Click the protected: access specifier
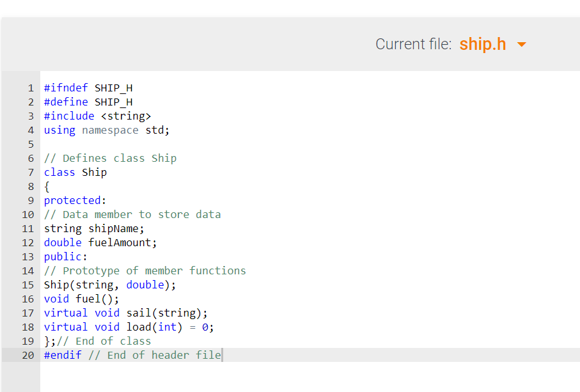580x392 pixels. pos(73,200)
